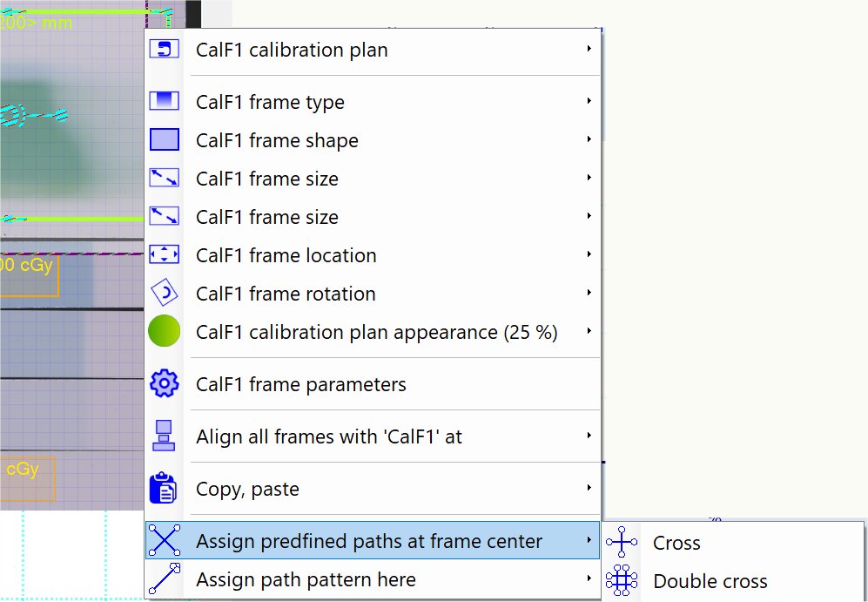The image size is (868, 602).
Task: Click the Double cross path icon
Action: pos(622,581)
